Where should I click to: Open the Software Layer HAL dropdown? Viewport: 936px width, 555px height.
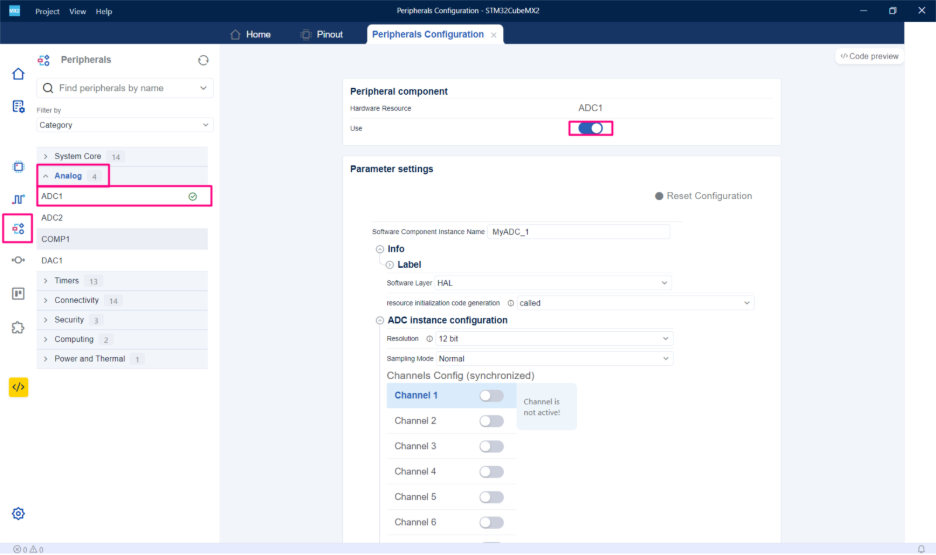click(x=553, y=283)
